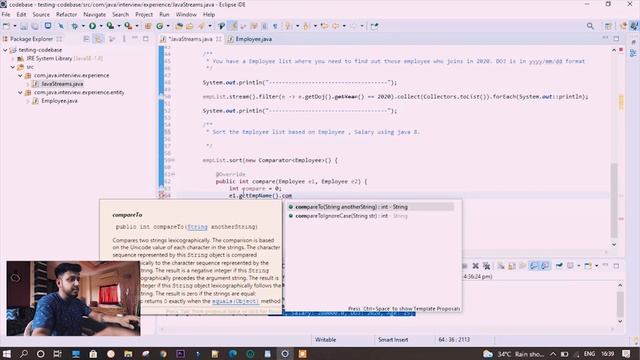Collapse the testing-codebase project node
This screenshot has width=640, height=360.
pos(5,50)
